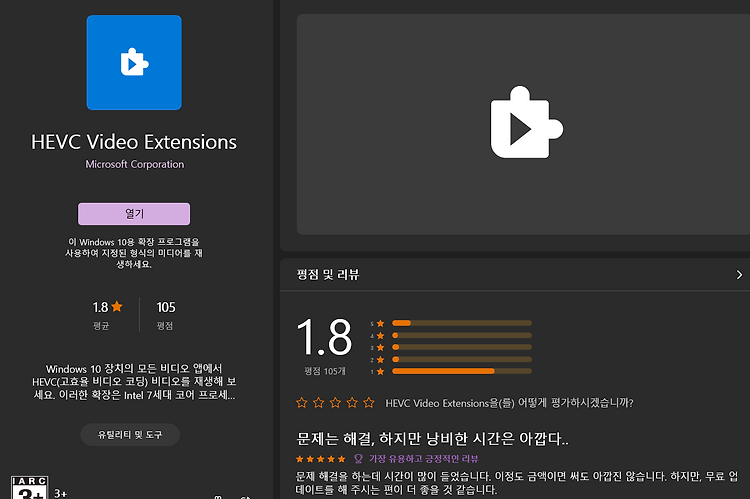Viewport: 750px width, 499px height.
Task: Rate the app four stars
Action: (x=352, y=403)
